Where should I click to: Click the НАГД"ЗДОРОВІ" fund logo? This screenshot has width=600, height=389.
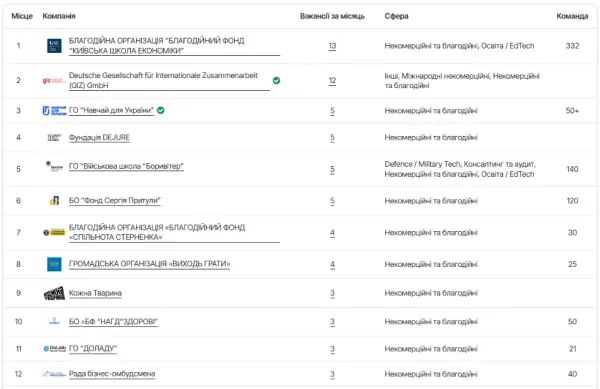coord(54,321)
